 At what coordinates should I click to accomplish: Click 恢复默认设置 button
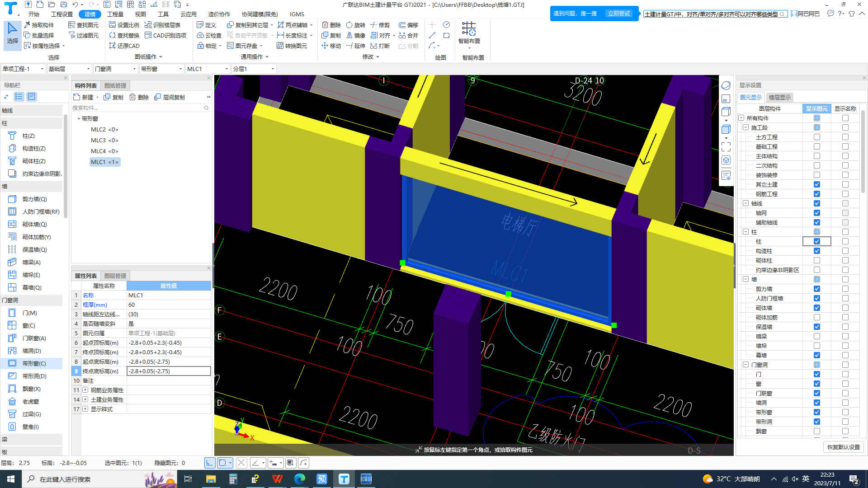click(843, 447)
